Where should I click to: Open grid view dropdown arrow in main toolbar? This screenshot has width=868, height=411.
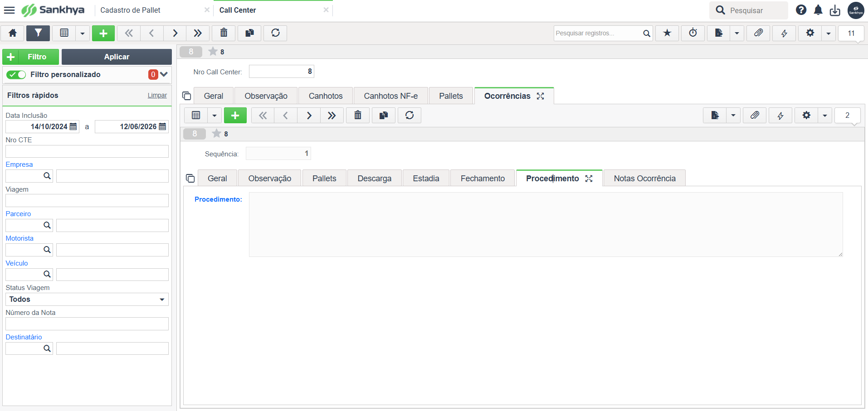pos(82,33)
